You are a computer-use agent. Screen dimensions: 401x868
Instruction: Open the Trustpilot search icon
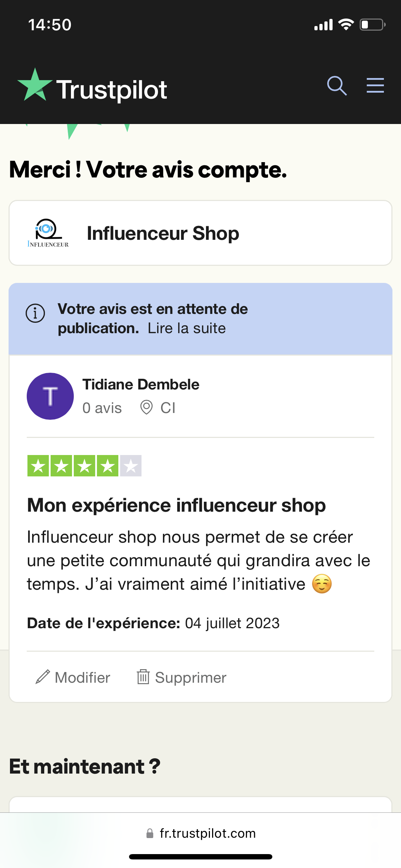[x=337, y=86]
